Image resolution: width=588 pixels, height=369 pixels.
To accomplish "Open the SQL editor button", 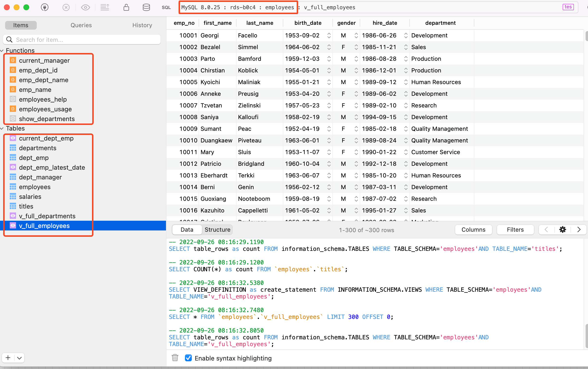I will 166,7.
